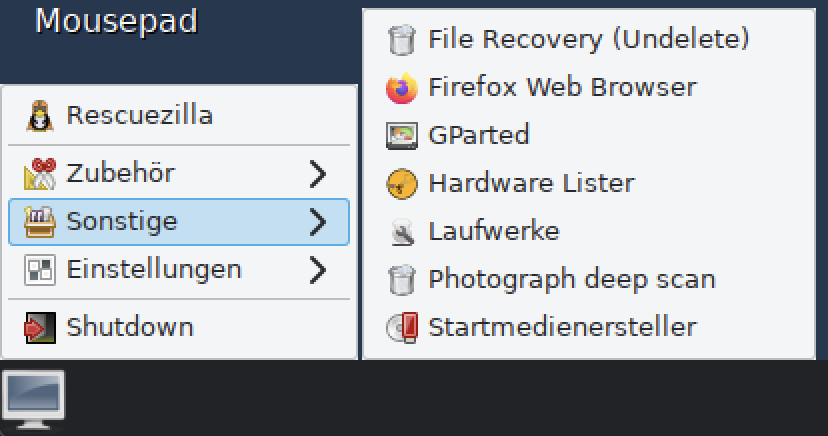Open Mousepad desktop label
Image resolution: width=828 pixels, height=436 pixels.
[116, 22]
